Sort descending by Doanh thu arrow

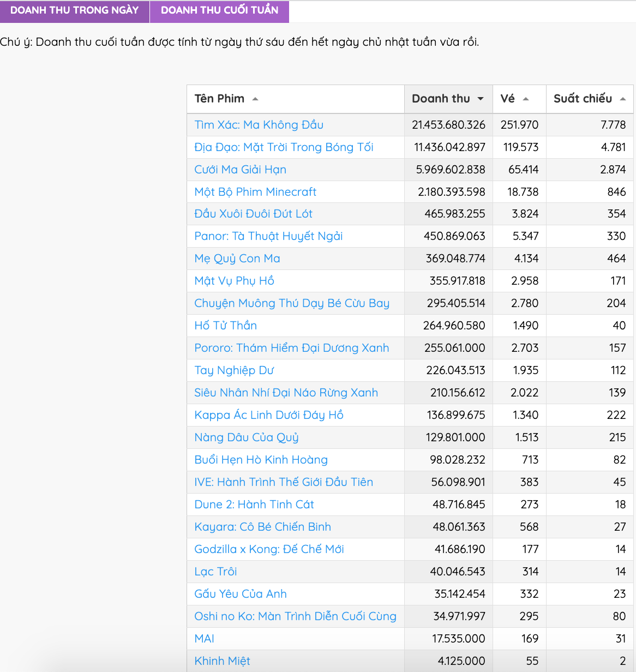coord(481,99)
